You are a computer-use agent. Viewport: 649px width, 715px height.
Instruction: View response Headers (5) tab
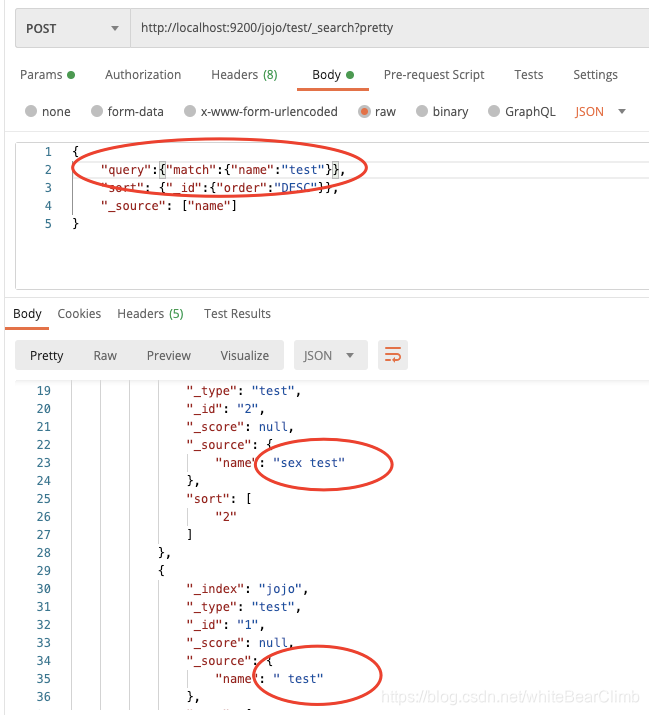[x=150, y=314]
